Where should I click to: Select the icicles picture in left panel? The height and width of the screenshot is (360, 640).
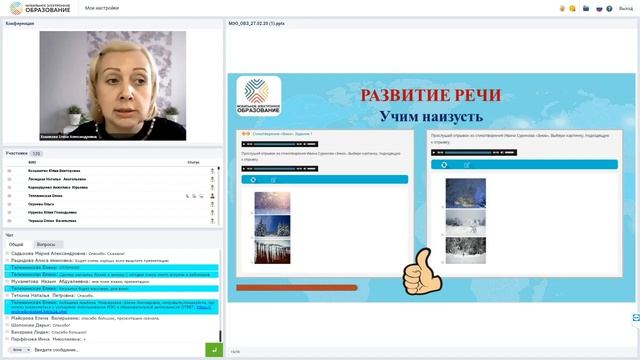(x=272, y=251)
